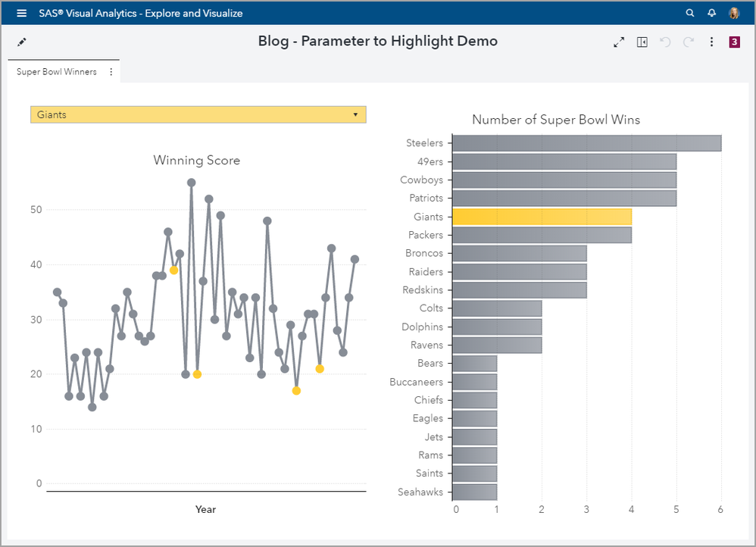Viewport: 756px width, 547px height.
Task: Select the Super Bowl Winners tab
Action: point(57,72)
